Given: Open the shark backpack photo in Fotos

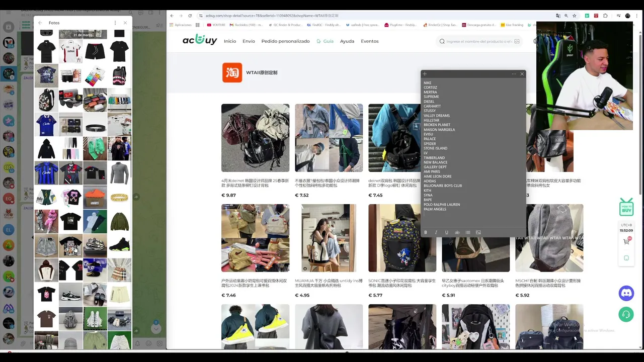Looking at the screenshot, I should [119, 76].
